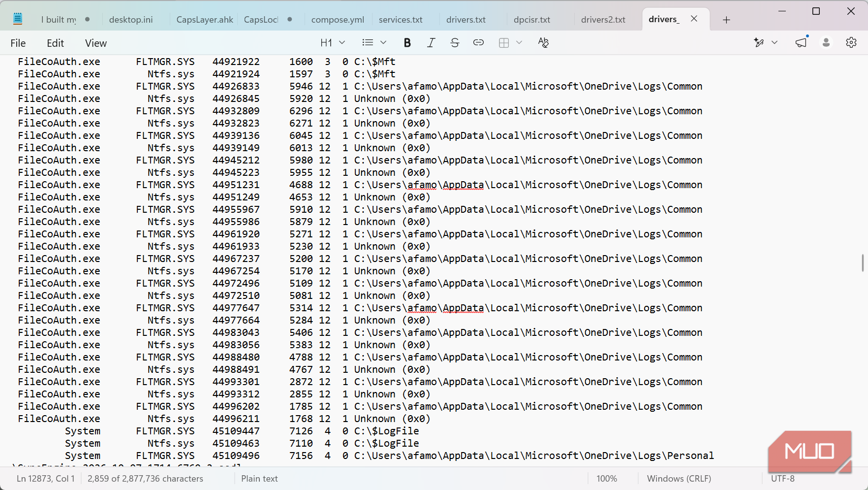Image resolution: width=868 pixels, height=490 pixels.
Task: Close the current drivers_ tab
Action: [694, 19]
